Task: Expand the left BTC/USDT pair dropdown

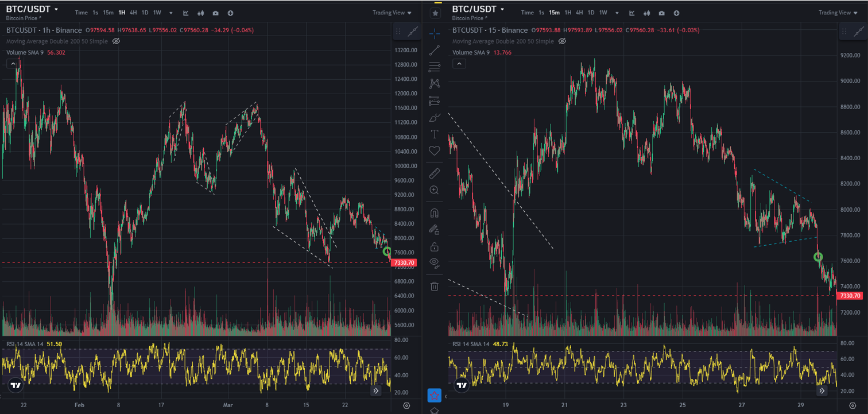Action: [x=56, y=10]
